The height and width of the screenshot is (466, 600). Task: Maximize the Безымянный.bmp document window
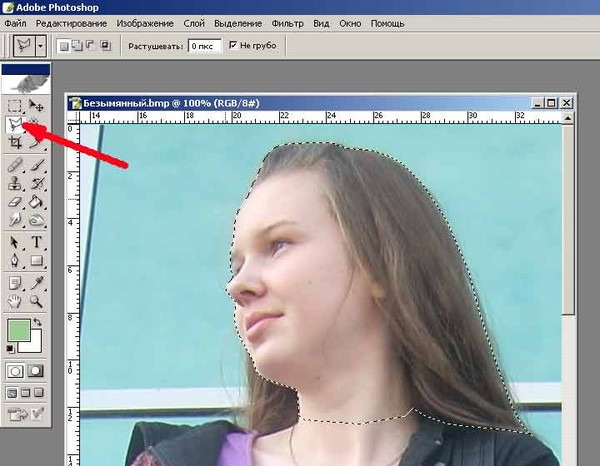(551, 103)
